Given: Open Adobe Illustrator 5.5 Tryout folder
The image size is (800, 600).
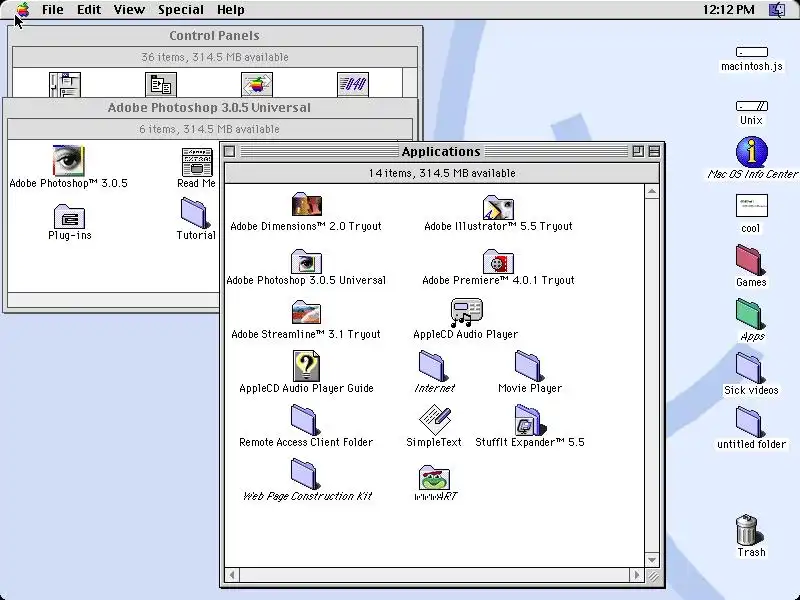Looking at the screenshot, I should point(498,207).
